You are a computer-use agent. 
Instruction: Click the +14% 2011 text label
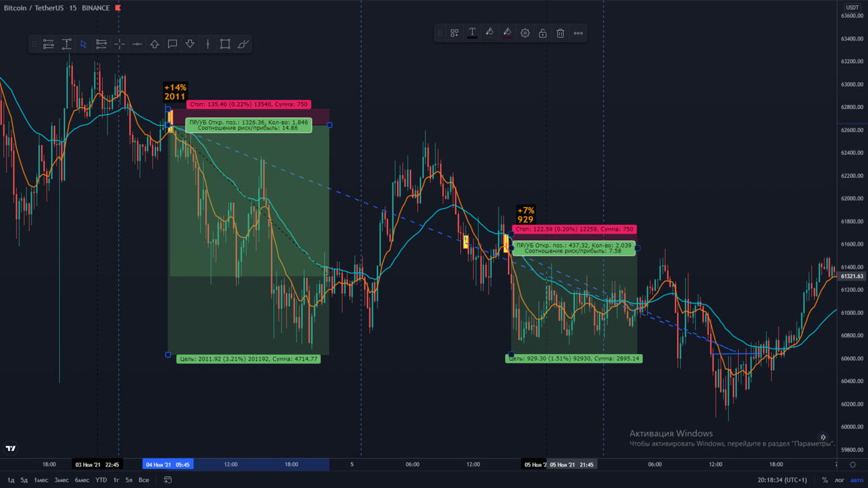click(x=175, y=92)
